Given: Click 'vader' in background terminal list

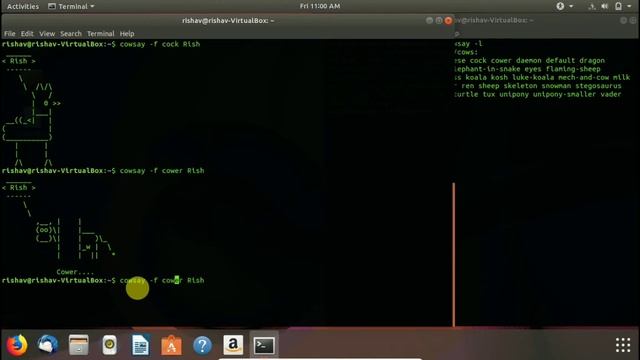Looking at the screenshot, I should pyautogui.click(x=611, y=94).
